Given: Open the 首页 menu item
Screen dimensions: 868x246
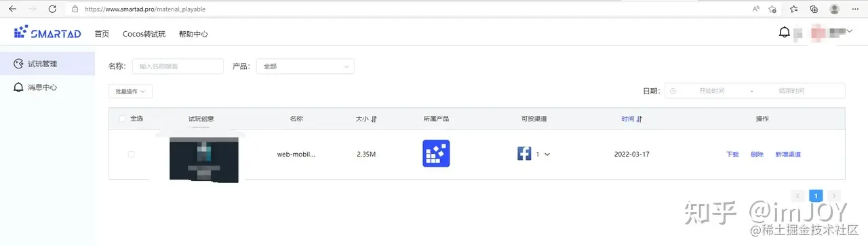Looking at the screenshot, I should [102, 34].
